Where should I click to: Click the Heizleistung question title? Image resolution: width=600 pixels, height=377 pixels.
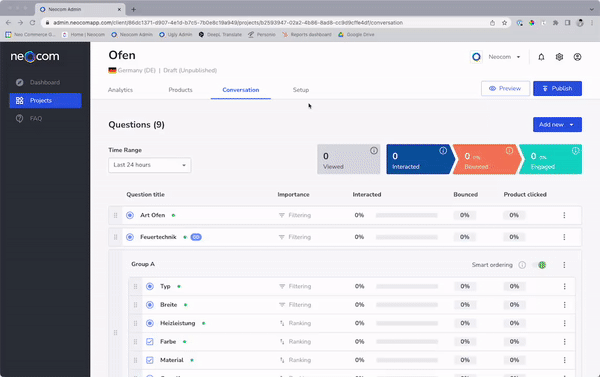pyautogui.click(x=178, y=323)
